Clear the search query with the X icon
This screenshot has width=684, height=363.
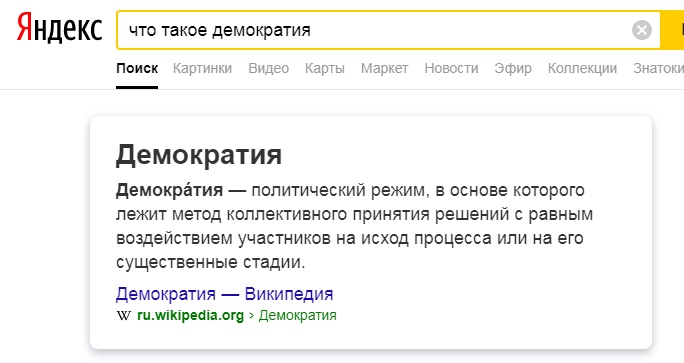pyautogui.click(x=642, y=30)
